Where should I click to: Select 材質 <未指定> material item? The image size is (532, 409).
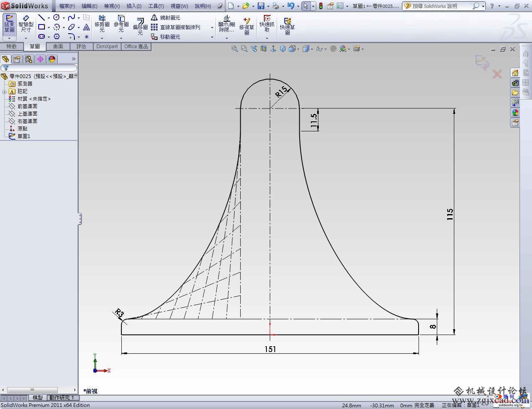(x=34, y=99)
